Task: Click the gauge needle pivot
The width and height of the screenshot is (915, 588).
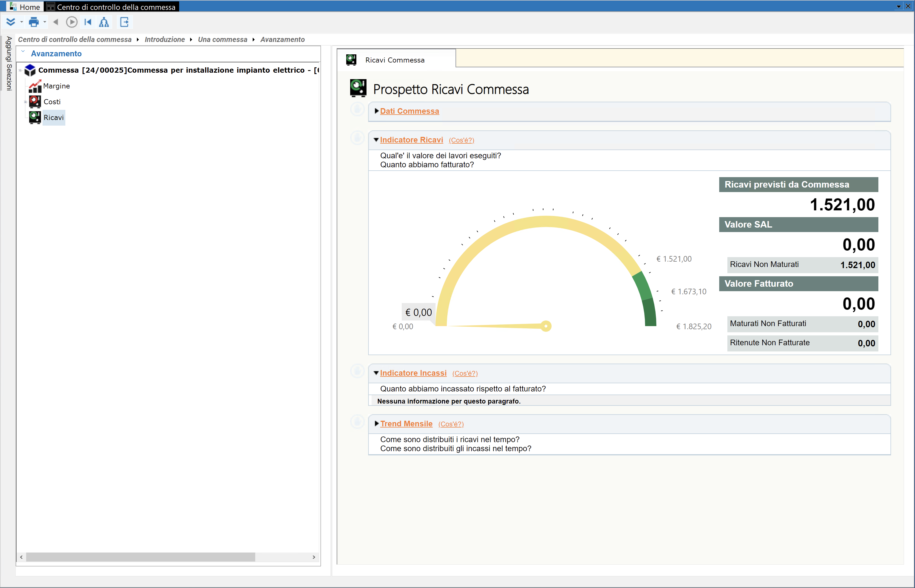Action: pos(546,326)
